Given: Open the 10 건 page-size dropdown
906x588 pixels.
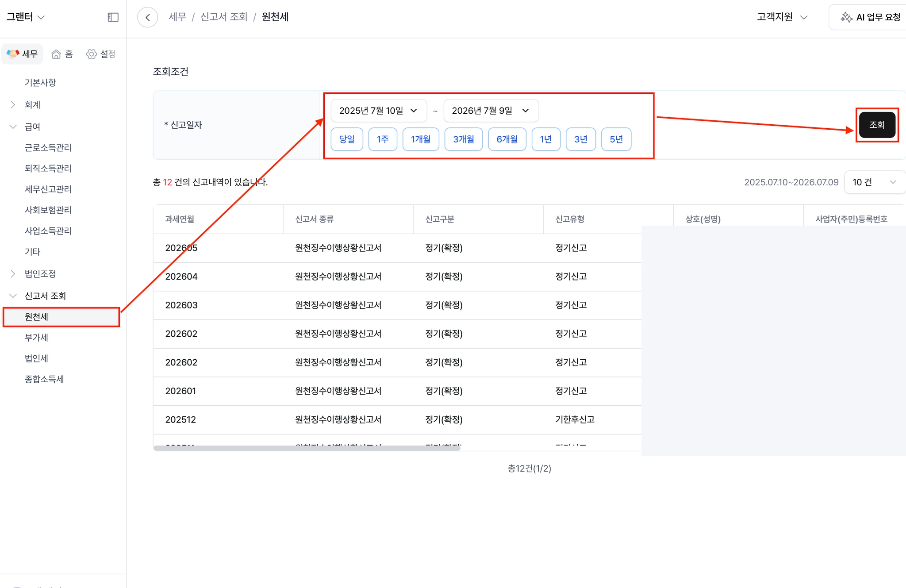Looking at the screenshot, I should pyautogui.click(x=874, y=182).
